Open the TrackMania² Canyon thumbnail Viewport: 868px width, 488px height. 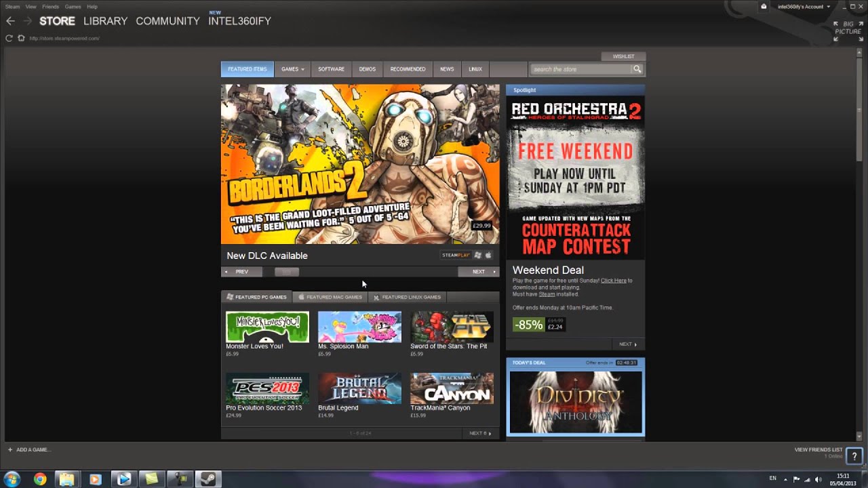click(452, 388)
